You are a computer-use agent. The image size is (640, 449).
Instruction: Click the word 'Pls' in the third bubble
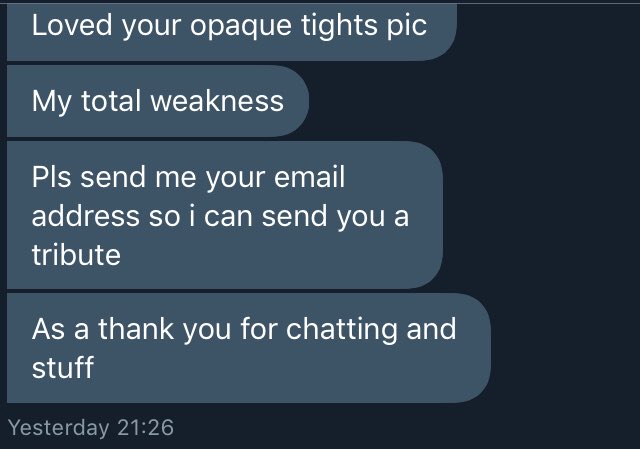point(51,177)
